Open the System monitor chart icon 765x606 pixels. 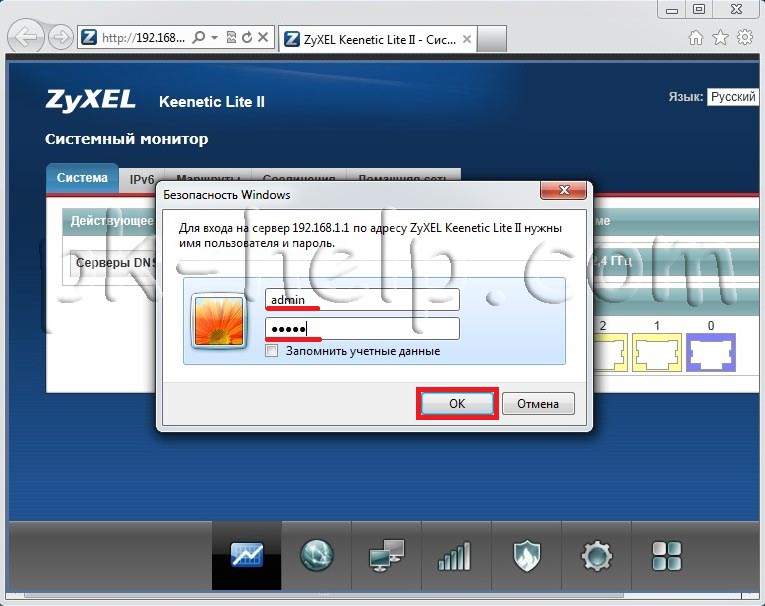coord(246,555)
